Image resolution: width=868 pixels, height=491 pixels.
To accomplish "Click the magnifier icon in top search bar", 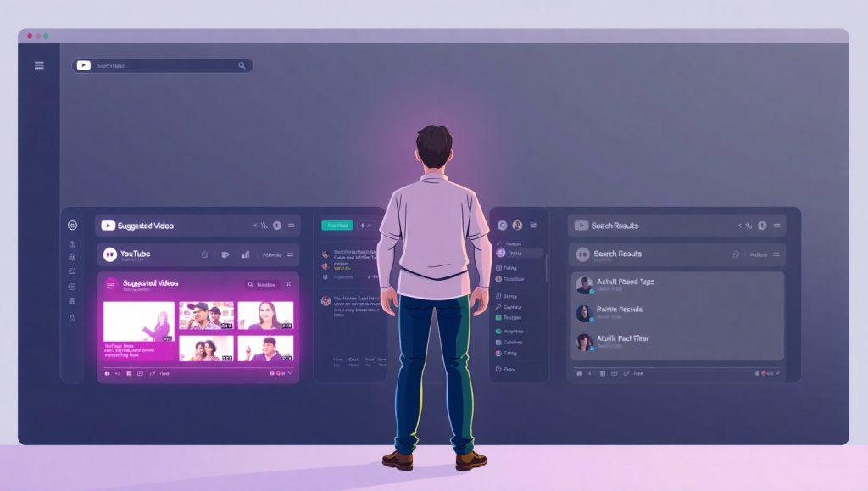I will (242, 65).
